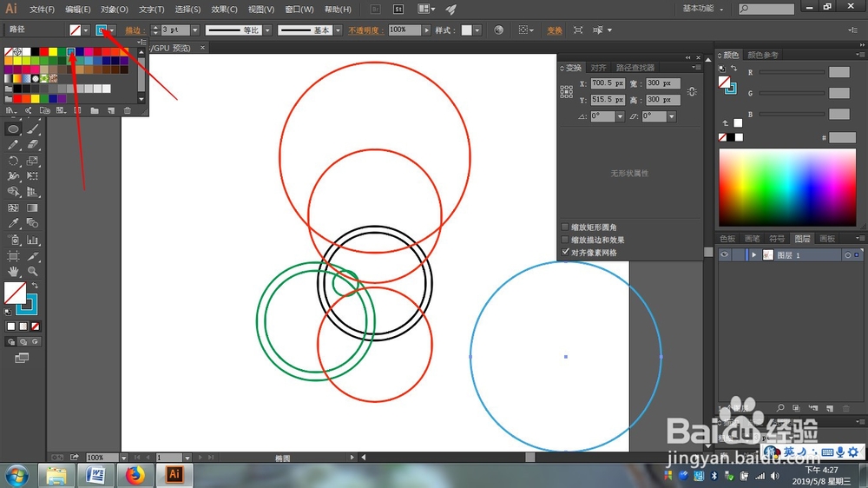Toggle visibility eye of 图层 1
868x488 pixels.
[724, 254]
